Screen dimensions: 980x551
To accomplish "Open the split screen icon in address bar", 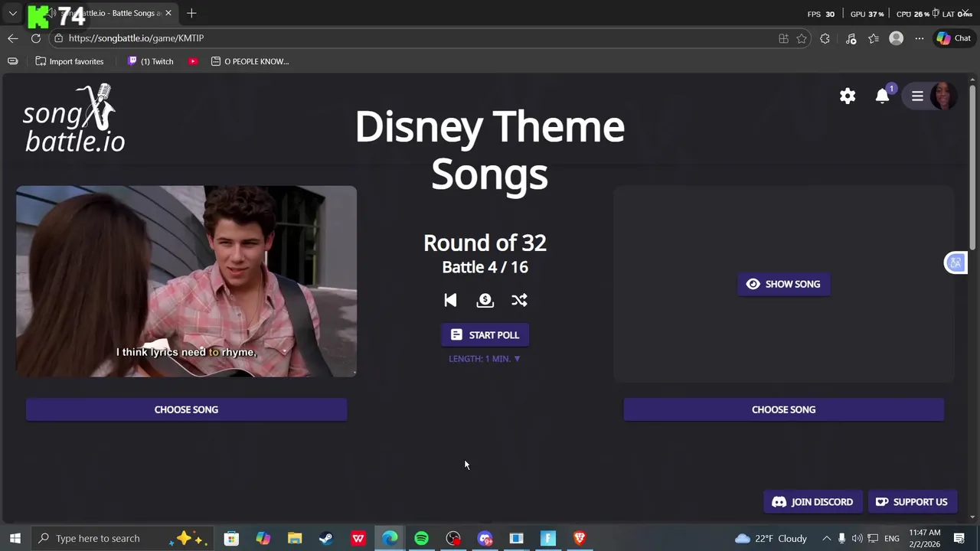I will click(x=783, y=38).
